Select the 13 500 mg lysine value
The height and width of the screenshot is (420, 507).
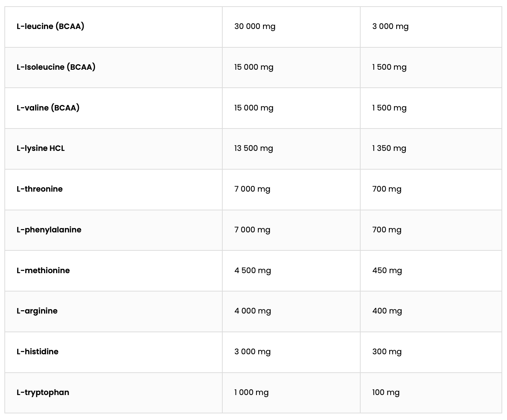(x=254, y=148)
